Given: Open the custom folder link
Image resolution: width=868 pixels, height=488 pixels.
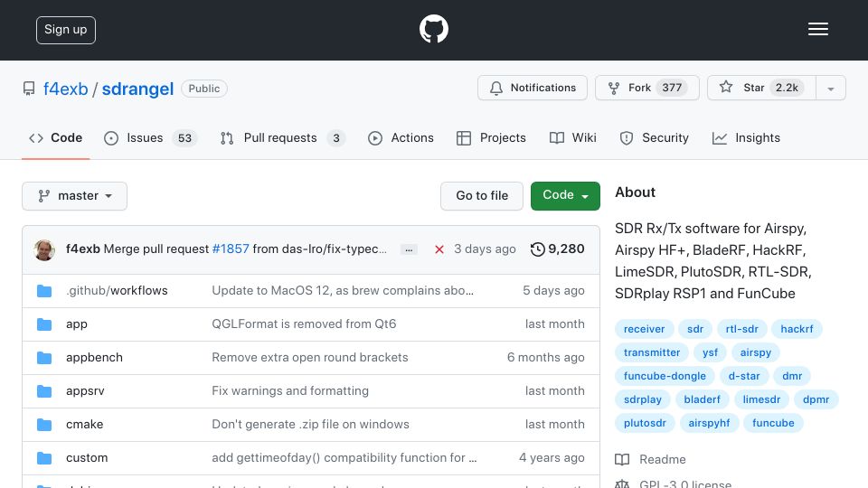Looking at the screenshot, I should [87, 458].
